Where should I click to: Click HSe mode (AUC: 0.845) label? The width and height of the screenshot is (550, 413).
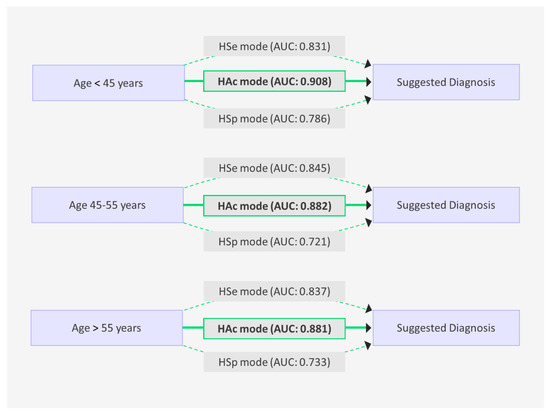point(274,168)
